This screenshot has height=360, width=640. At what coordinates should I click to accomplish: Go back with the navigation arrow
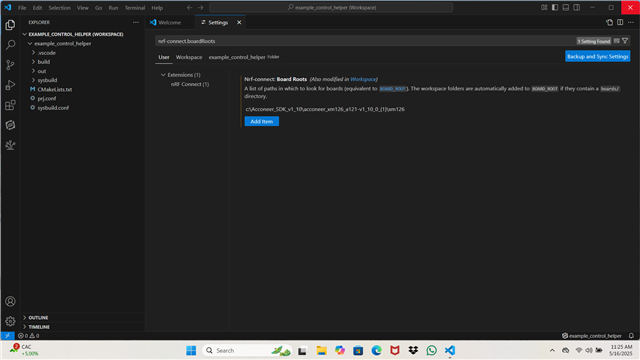[x=189, y=7]
